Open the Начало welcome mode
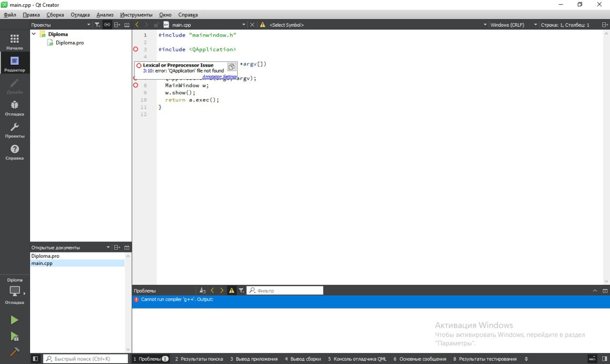Viewport: 610px width, 364px height. point(14,42)
